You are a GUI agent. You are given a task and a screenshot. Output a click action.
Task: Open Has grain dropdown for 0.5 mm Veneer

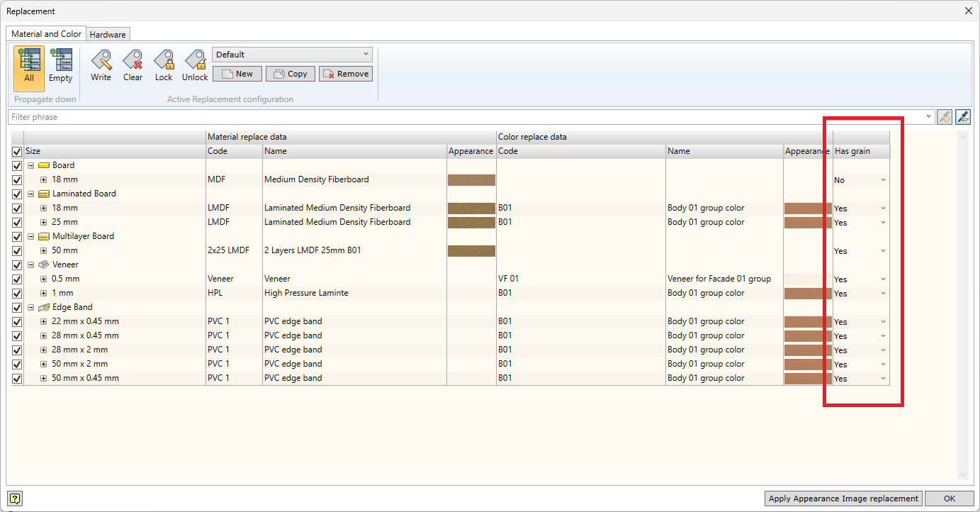tap(883, 279)
